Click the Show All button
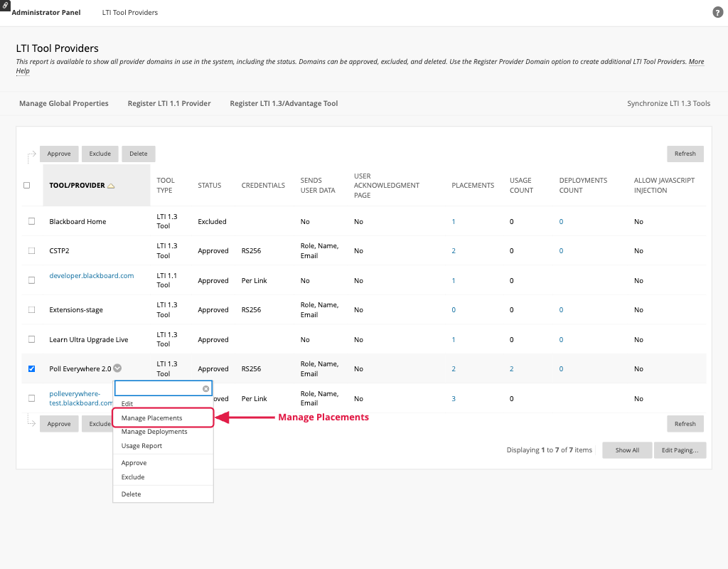Screen dimensions: 728x569 (627, 450)
